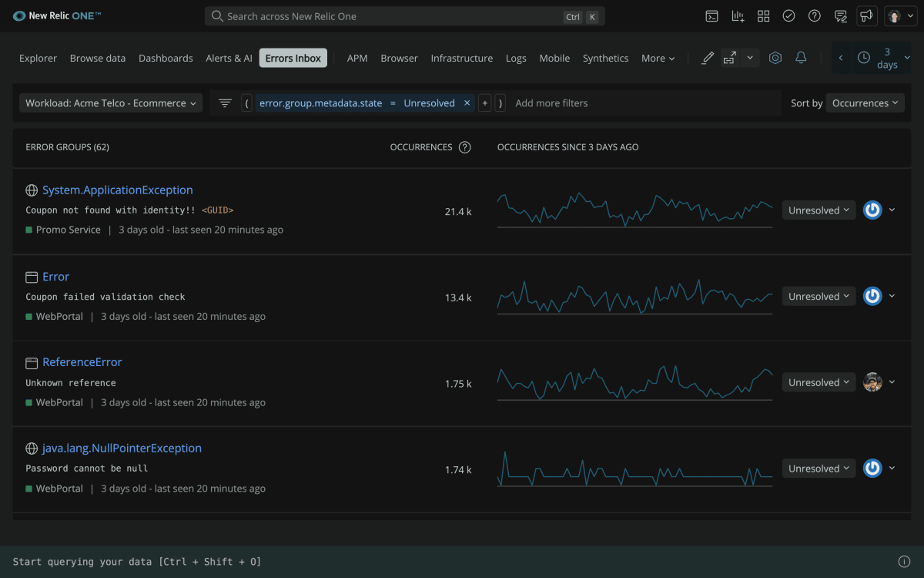The height and width of the screenshot is (578, 924).
Task: Open Browse data tab
Action: tap(98, 58)
